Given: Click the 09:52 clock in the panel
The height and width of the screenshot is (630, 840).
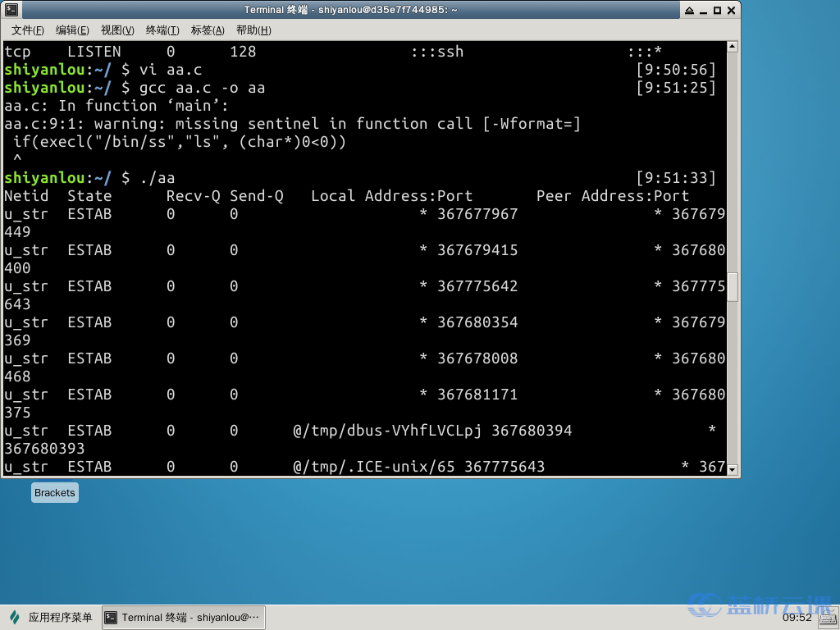Looking at the screenshot, I should tap(797, 618).
